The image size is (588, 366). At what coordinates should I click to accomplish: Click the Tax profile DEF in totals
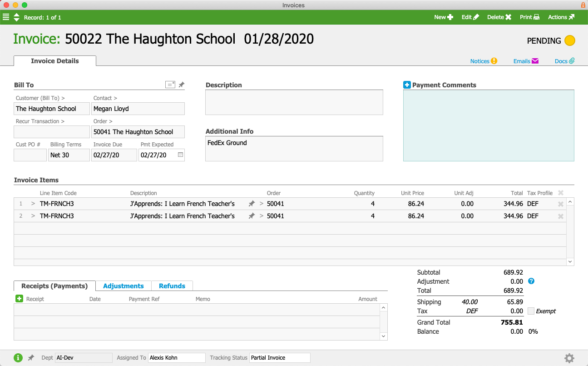click(472, 311)
